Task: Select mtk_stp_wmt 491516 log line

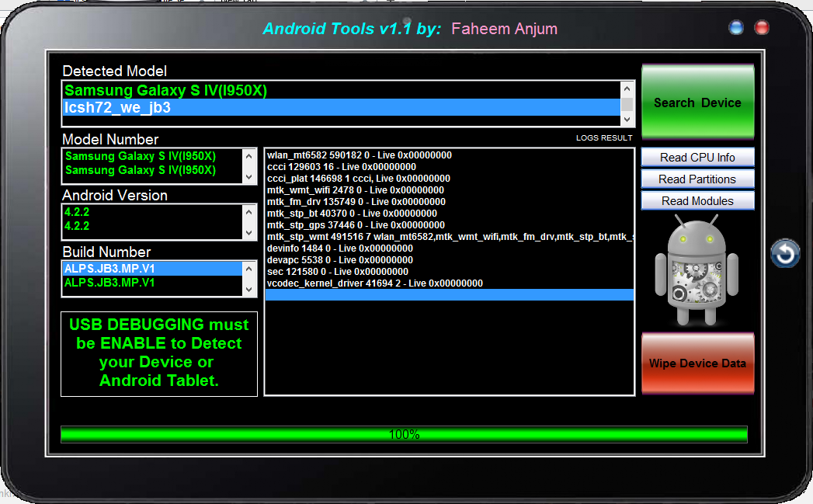Action: pyautogui.click(x=449, y=236)
